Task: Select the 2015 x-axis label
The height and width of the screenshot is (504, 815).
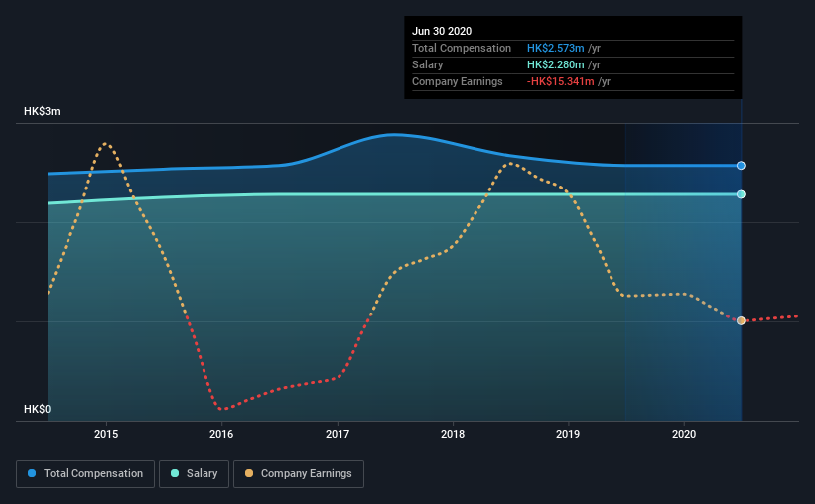Action: [x=106, y=434]
